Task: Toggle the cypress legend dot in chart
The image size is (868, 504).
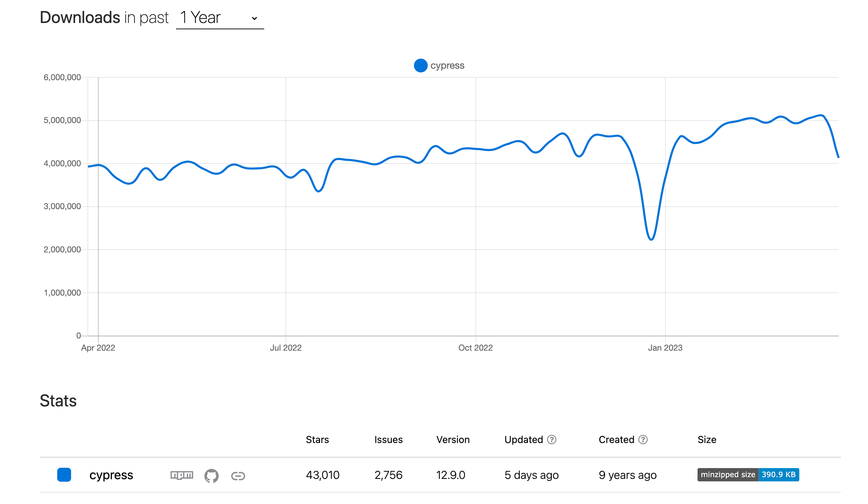Action: coord(421,66)
